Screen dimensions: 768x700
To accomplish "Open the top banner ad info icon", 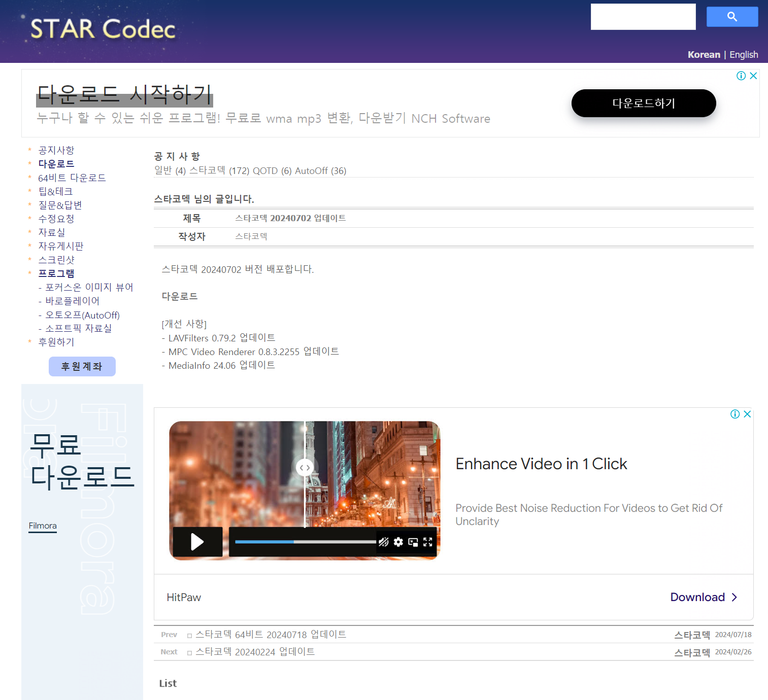I will point(741,76).
